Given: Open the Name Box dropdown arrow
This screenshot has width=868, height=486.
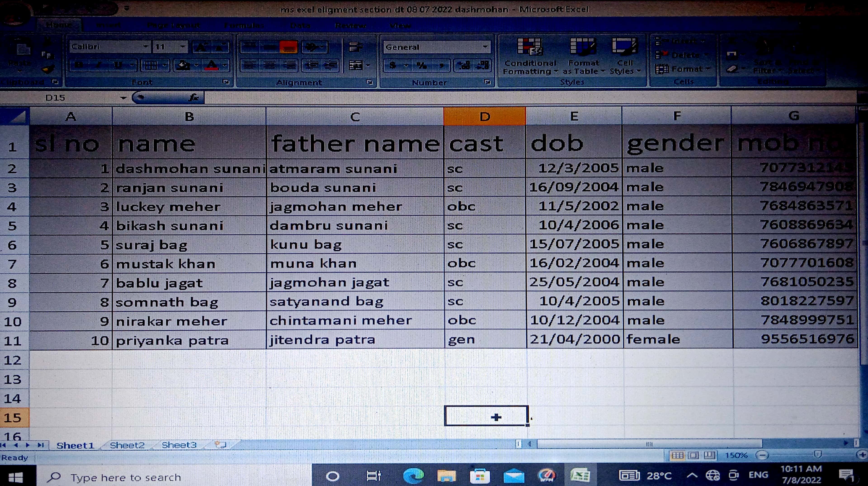Looking at the screenshot, I should [x=123, y=98].
